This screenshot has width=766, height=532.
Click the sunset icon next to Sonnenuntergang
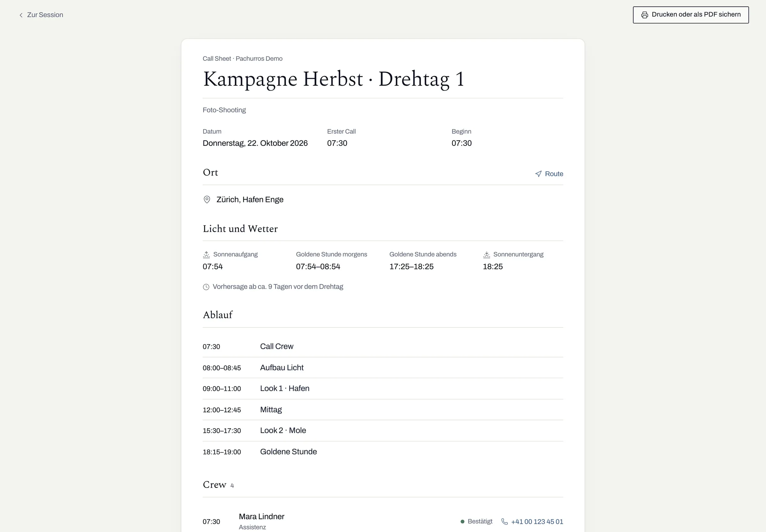pos(487,255)
